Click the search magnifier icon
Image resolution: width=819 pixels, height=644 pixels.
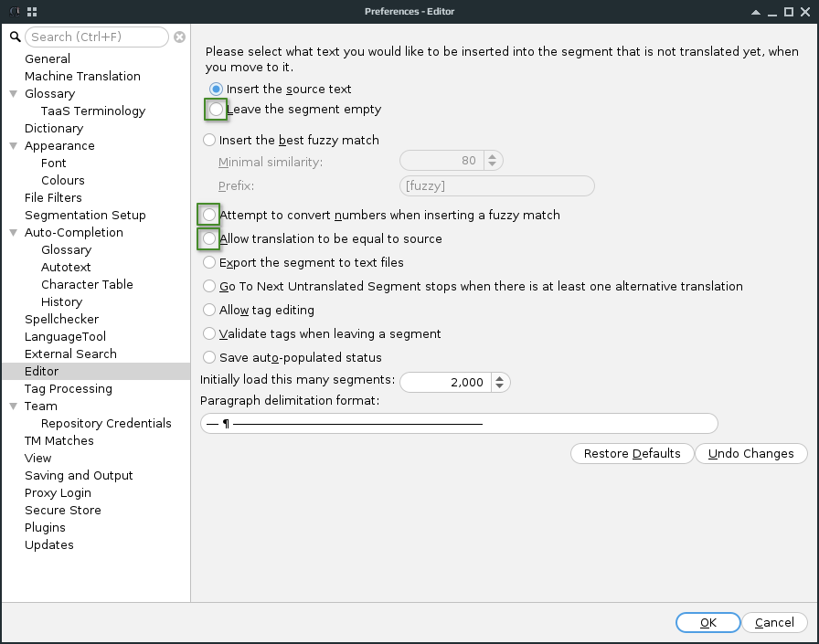click(15, 37)
